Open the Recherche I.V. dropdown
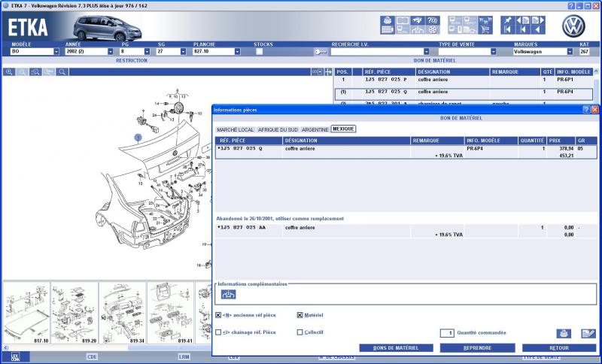This screenshot has width=602, height=364. (426, 51)
